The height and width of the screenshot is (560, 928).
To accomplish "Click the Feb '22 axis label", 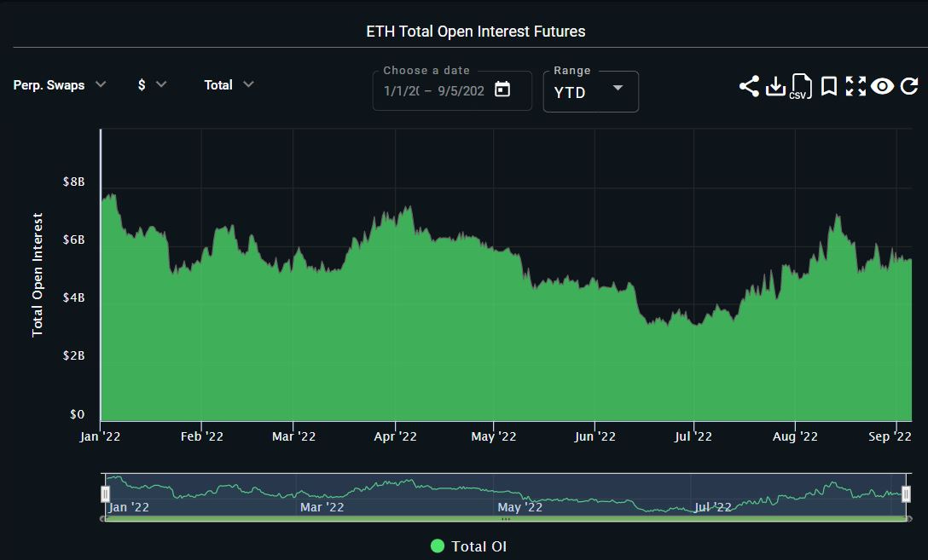I will 202,436.
